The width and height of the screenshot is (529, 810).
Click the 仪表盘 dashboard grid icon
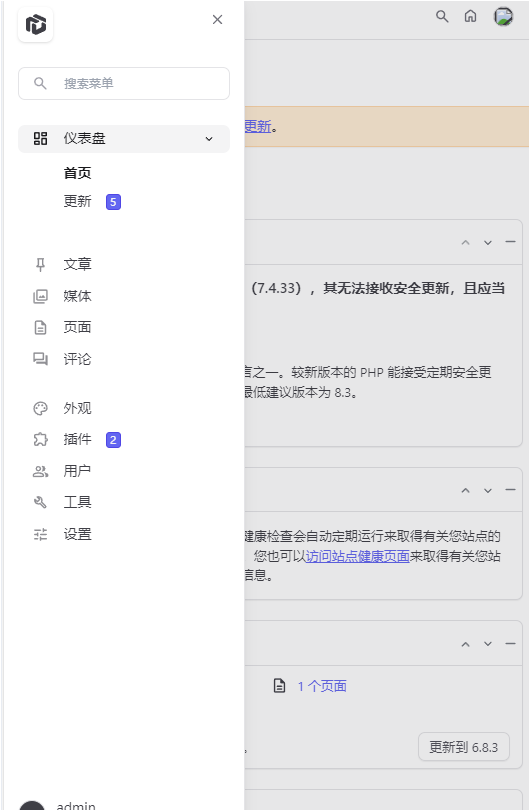(x=40, y=138)
